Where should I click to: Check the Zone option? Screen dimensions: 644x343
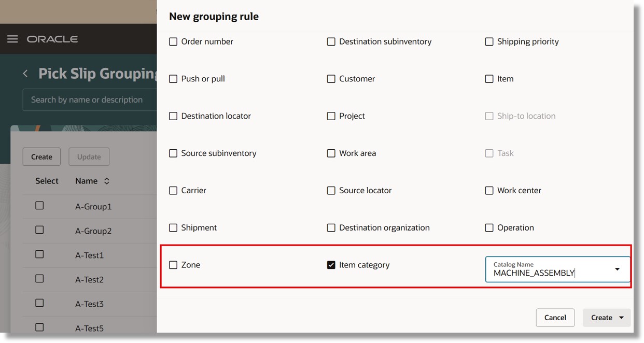pos(173,264)
